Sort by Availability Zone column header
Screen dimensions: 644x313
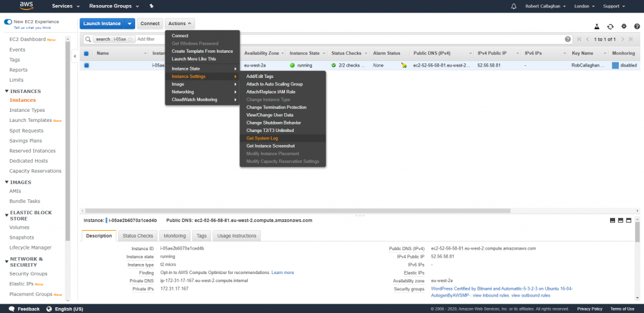click(x=262, y=53)
